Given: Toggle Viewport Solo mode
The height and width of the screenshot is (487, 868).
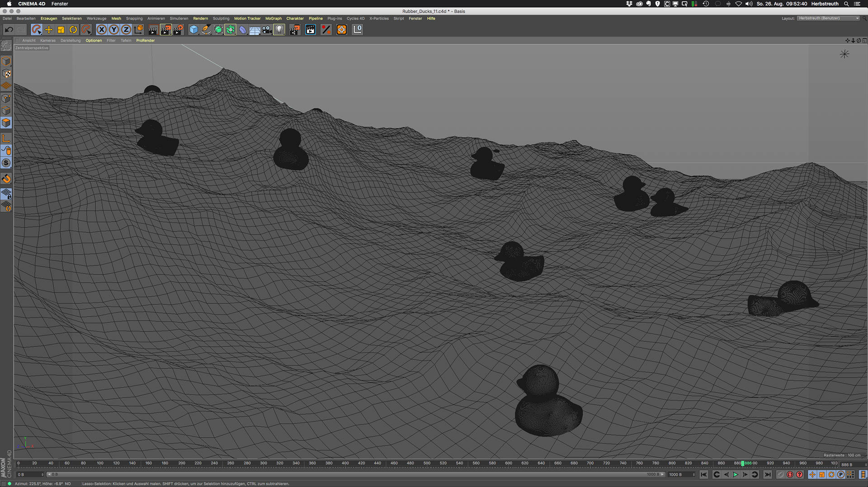Looking at the screenshot, I should pyautogui.click(x=6, y=163).
